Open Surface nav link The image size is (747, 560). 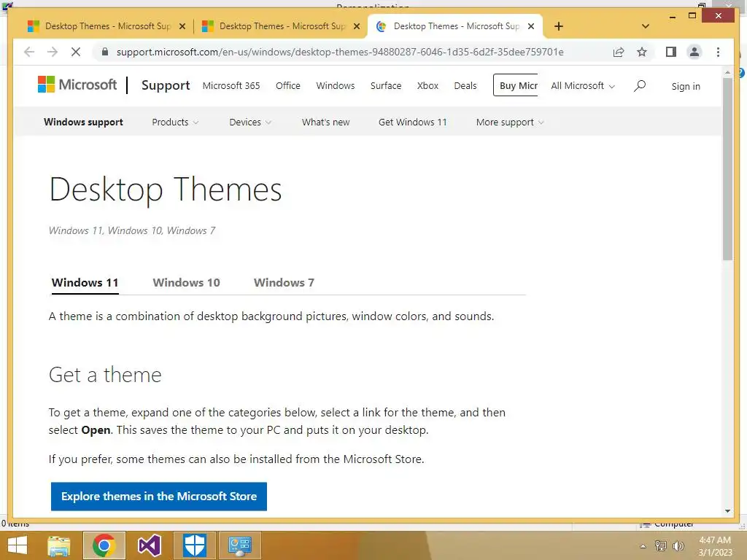[386, 86]
